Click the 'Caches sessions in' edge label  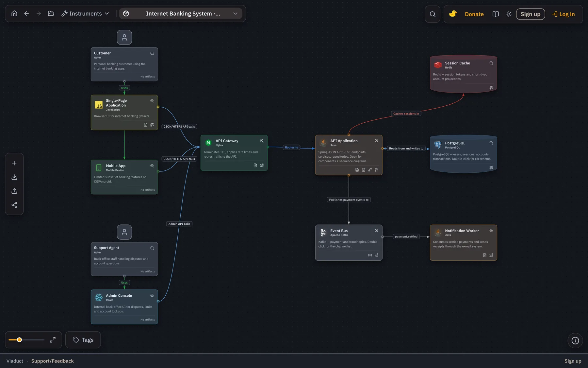click(406, 114)
